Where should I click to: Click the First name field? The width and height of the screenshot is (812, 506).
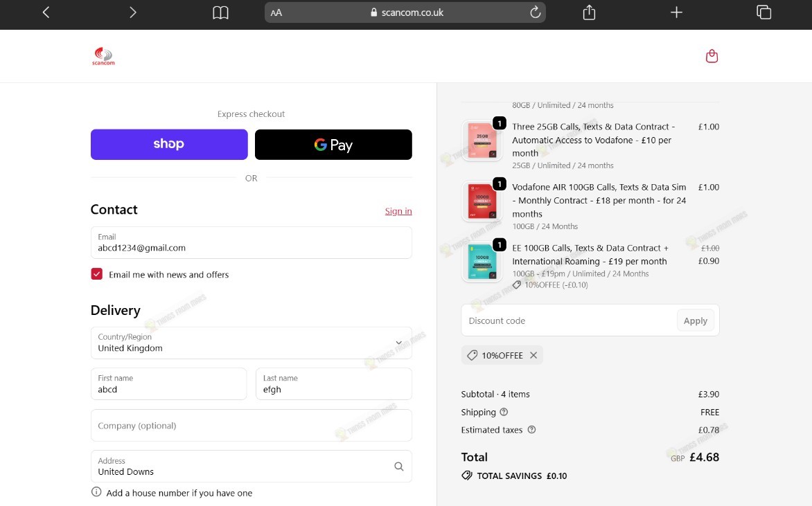(169, 384)
